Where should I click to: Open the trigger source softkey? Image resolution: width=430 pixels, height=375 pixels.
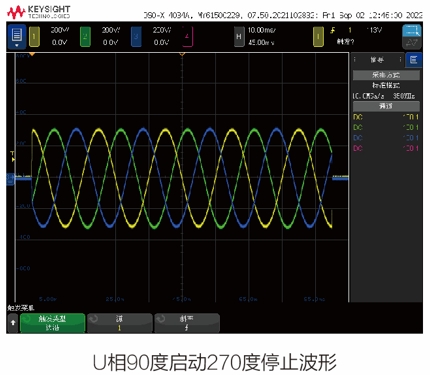(120, 323)
